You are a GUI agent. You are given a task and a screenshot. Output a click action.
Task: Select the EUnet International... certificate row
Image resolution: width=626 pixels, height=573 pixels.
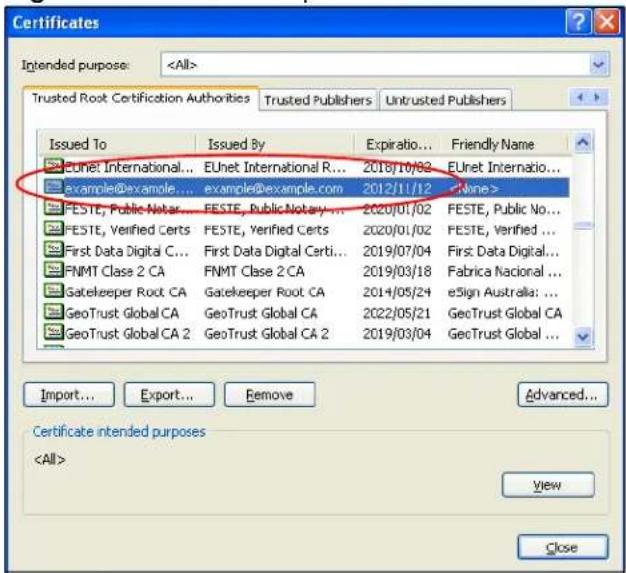tap(306, 167)
